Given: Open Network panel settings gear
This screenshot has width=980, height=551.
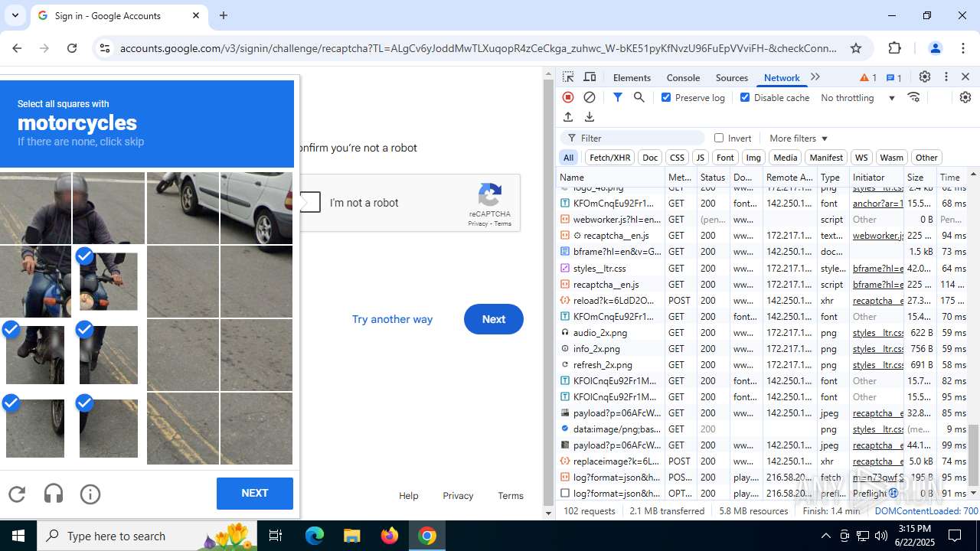Looking at the screenshot, I should [965, 97].
